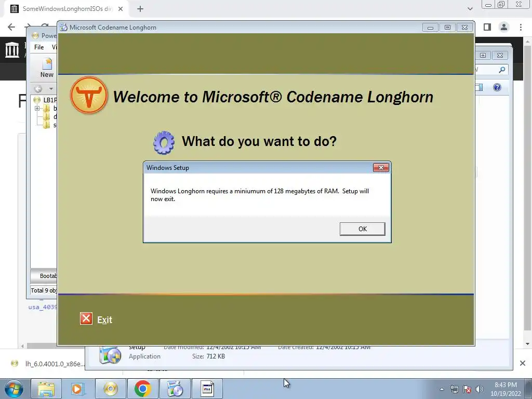Click the script window taskbar icon

click(x=207, y=389)
